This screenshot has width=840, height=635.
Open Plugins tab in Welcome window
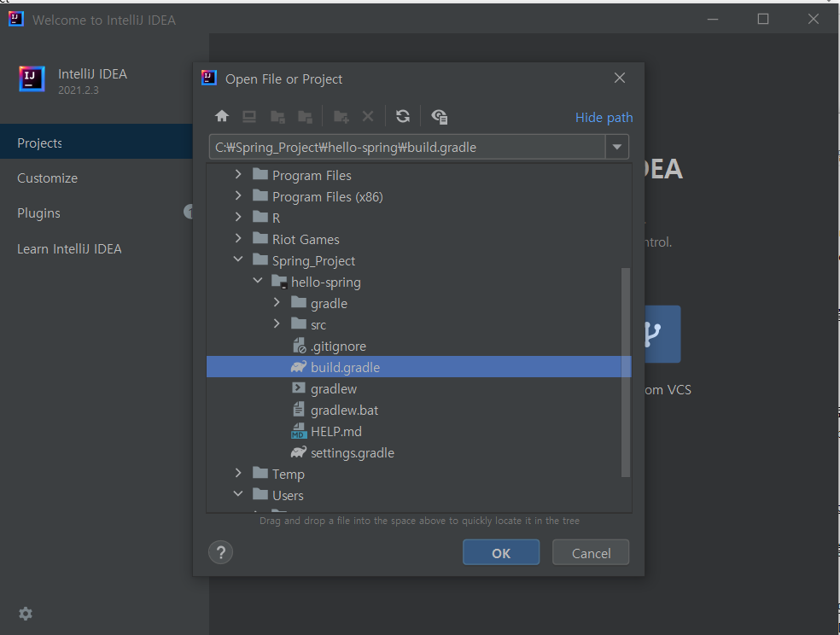tap(96, 213)
